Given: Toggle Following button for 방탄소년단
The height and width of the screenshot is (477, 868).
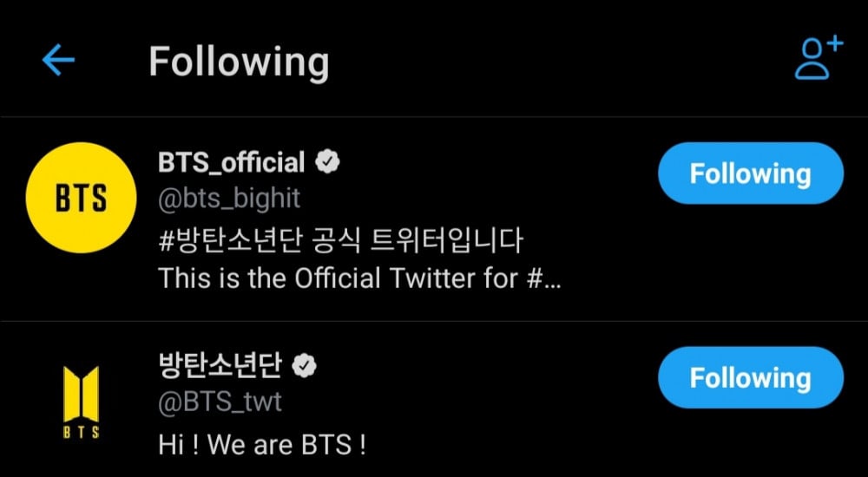Looking at the screenshot, I should [x=750, y=378].
